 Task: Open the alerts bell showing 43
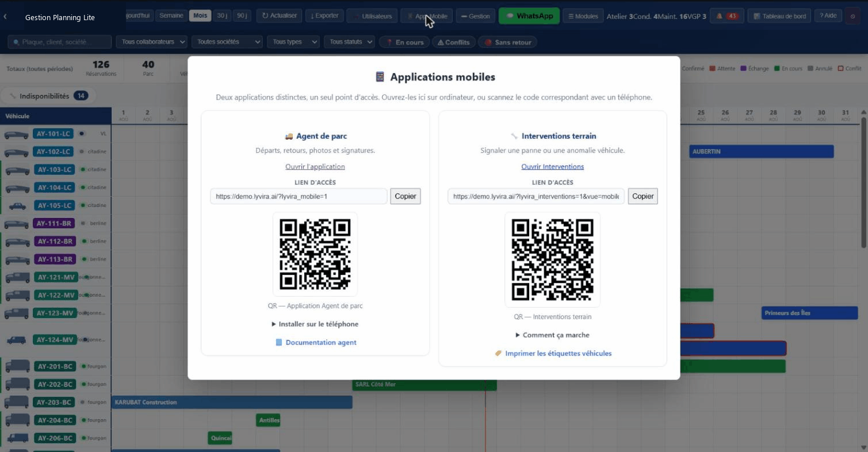point(727,16)
